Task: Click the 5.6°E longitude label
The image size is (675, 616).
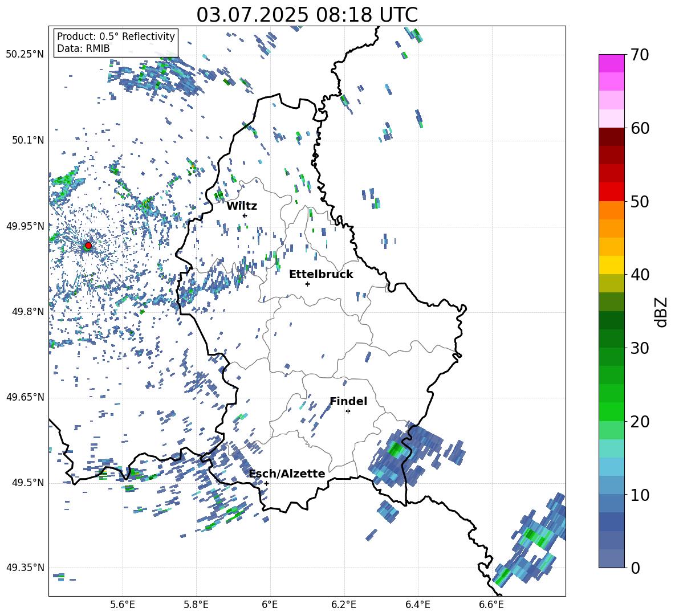Action: tap(123, 605)
